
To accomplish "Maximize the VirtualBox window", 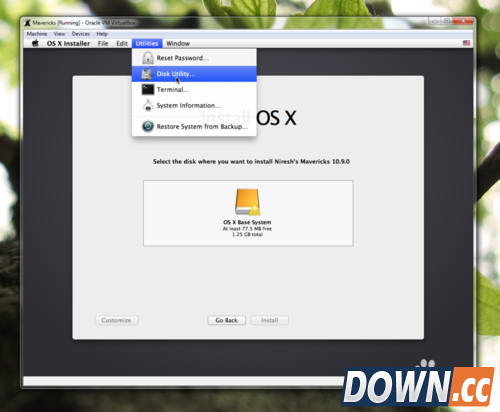I will click(x=447, y=21).
